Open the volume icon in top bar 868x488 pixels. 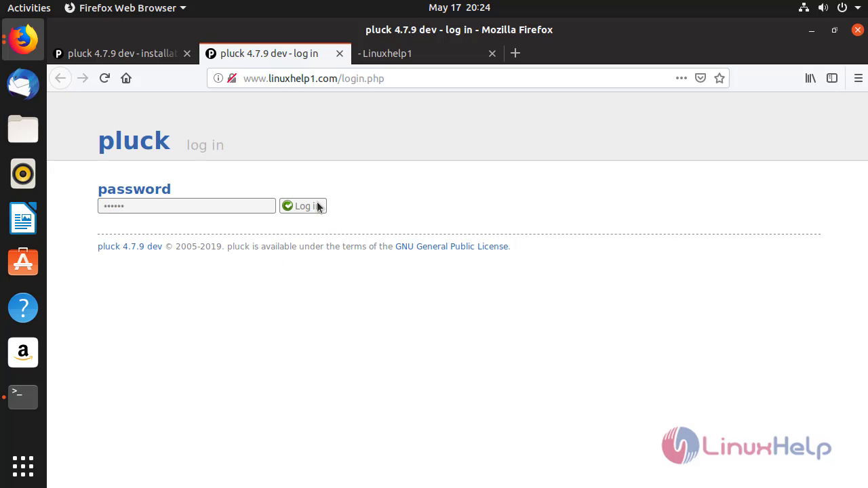(x=823, y=7)
